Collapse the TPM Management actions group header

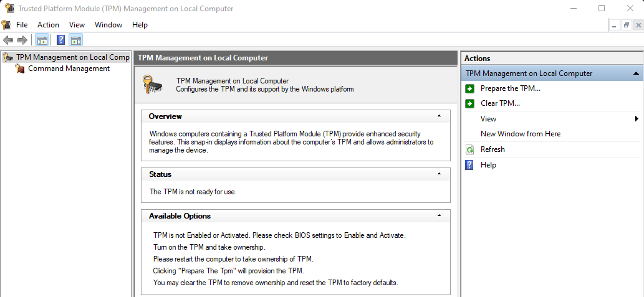[637, 73]
